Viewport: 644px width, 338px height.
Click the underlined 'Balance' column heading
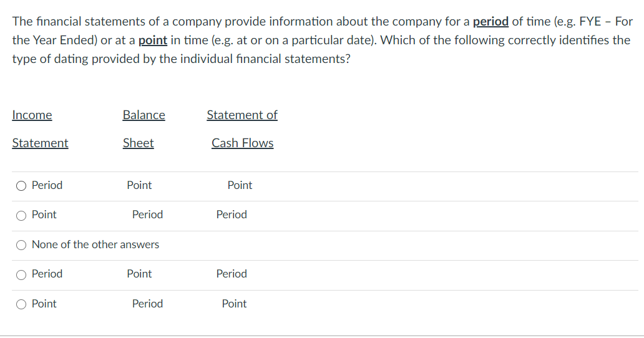coord(144,115)
